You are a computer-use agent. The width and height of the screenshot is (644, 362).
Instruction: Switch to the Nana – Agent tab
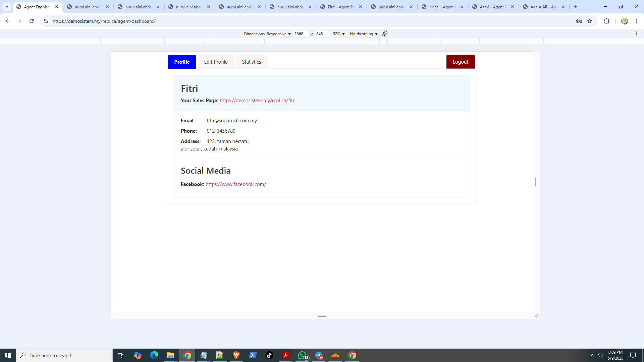click(x=442, y=7)
